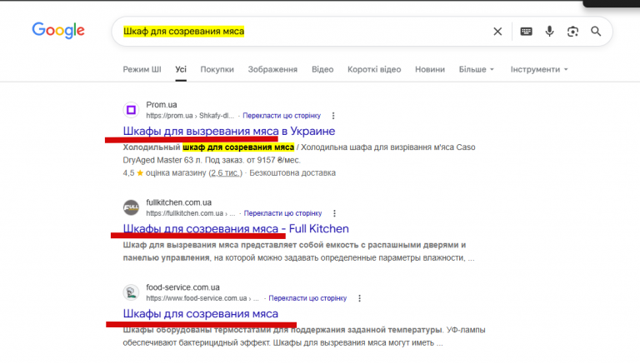Click the 2,6 тис. reviews link
This screenshot has width=640, height=364.
[x=225, y=173]
